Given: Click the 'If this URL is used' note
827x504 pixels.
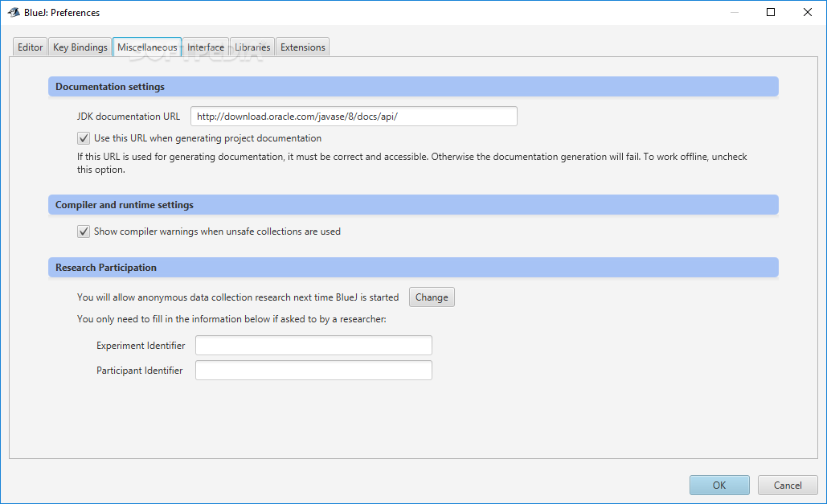Looking at the screenshot, I should pyautogui.click(x=412, y=163).
